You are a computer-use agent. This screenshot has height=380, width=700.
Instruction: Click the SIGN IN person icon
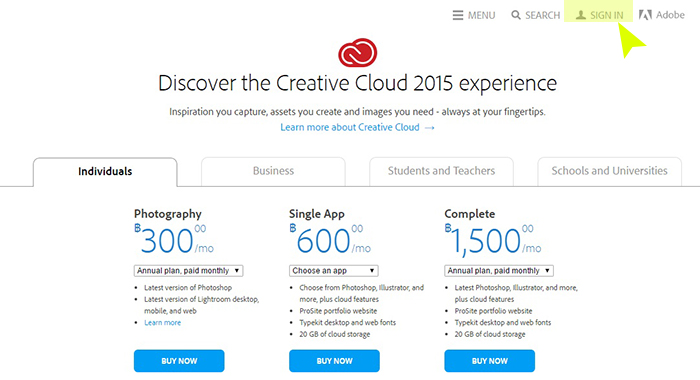coord(580,15)
